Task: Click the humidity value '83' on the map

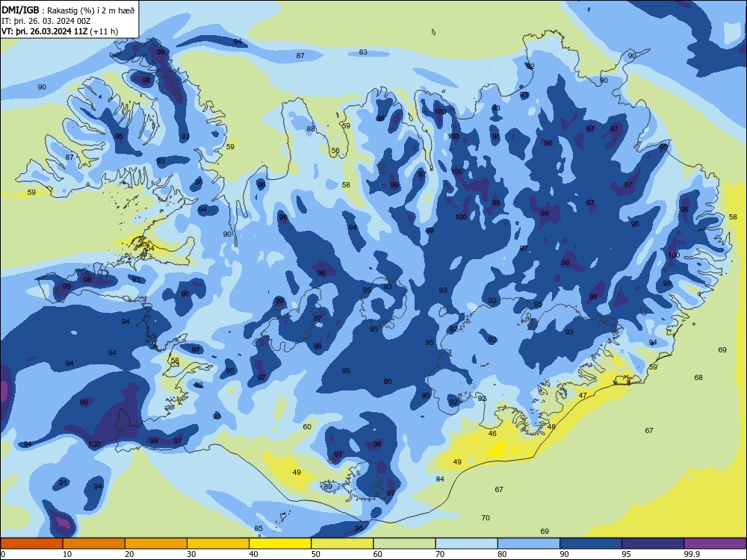Action: (363, 52)
